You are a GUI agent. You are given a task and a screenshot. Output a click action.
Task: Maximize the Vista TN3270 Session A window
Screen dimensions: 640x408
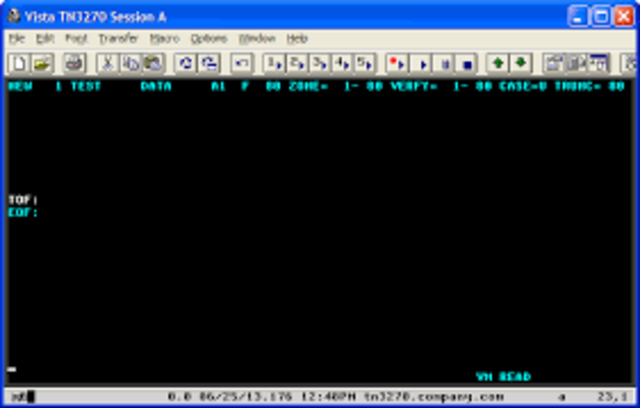[601, 17]
